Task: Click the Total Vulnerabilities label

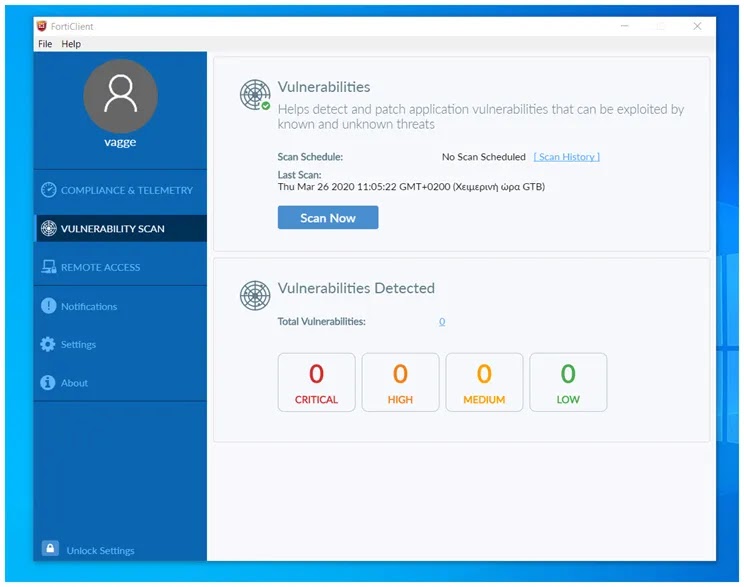Action: pyautogui.click(x=322, y=321)
